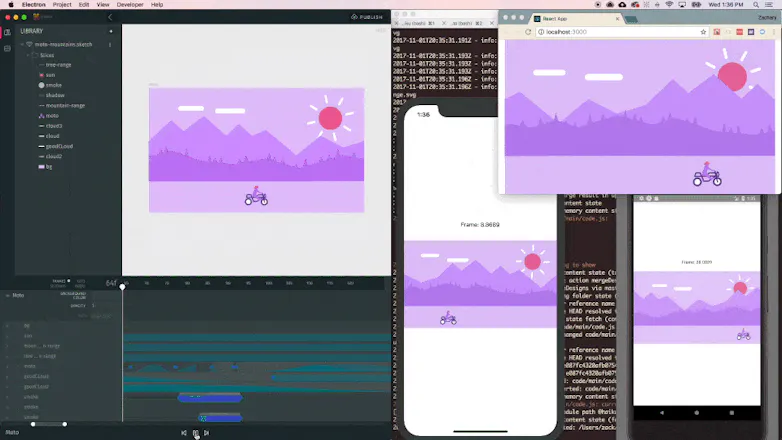The width and height of the screenshot is (782, 440).
Task: Open the Library panel icon in left sidebar
Action: tap(7, 32)
